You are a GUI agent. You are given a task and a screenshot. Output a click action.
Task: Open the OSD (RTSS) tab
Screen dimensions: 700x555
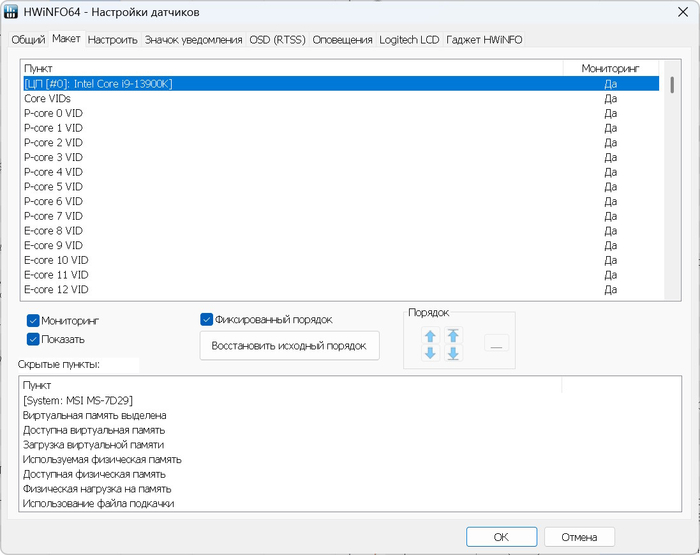[x=277, y=40]
